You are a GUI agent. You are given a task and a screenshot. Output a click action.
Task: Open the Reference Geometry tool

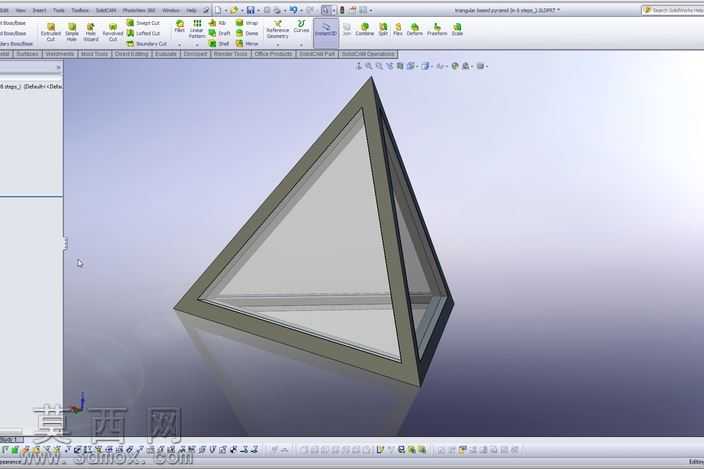coord(277,29)
